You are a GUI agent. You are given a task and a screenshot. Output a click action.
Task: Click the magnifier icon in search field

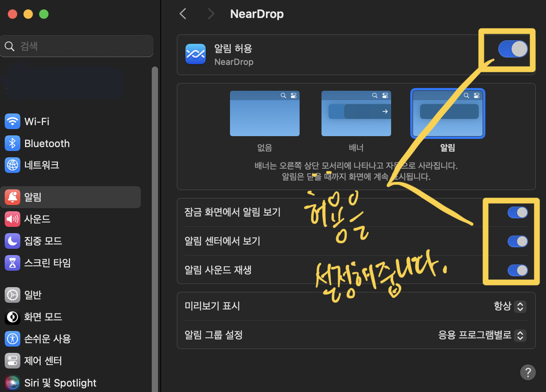[9, 46]
